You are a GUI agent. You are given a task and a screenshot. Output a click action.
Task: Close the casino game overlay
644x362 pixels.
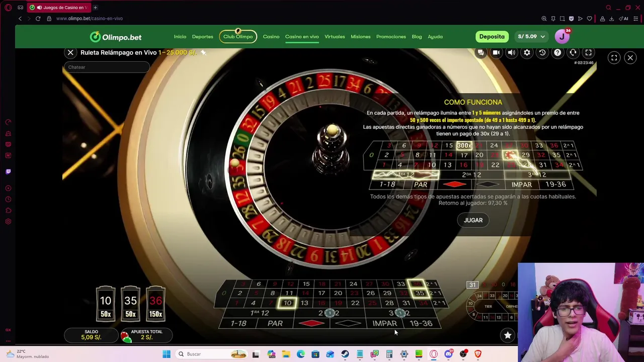coord(630,58)
